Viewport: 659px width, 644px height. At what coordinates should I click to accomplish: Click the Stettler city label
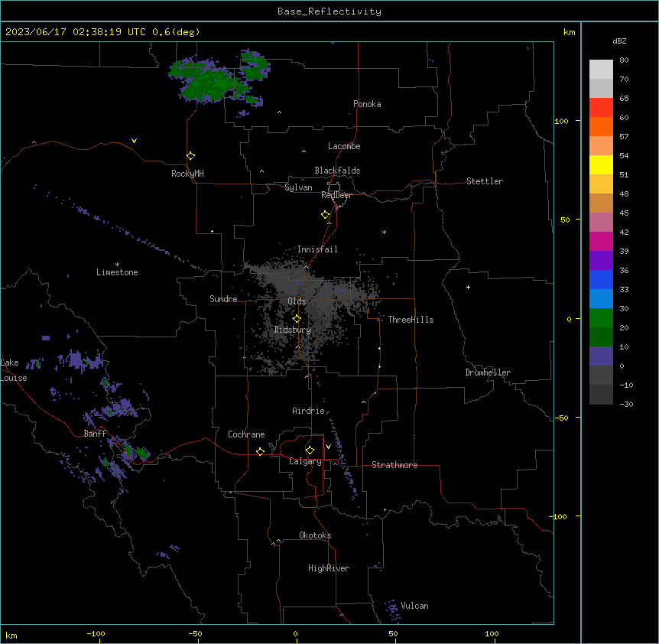point(485,181)
